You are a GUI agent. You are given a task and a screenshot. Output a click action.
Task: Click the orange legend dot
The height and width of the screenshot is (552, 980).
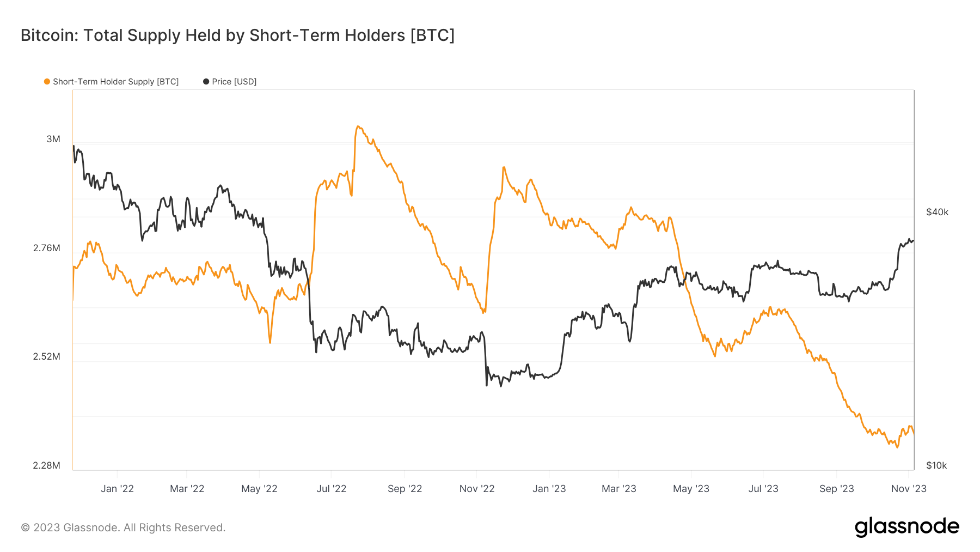[x=47, y=82]
